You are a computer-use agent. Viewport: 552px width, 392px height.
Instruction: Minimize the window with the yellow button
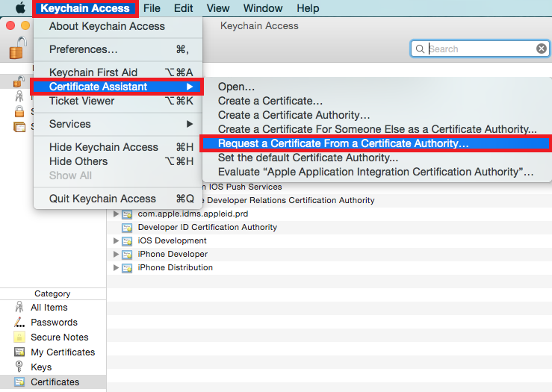(x=25, y=25)
